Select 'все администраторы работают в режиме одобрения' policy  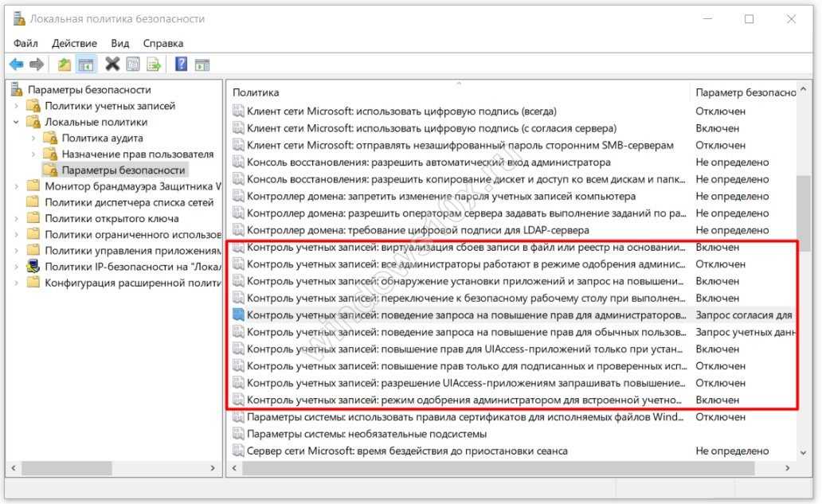click(x=466, y=264)
